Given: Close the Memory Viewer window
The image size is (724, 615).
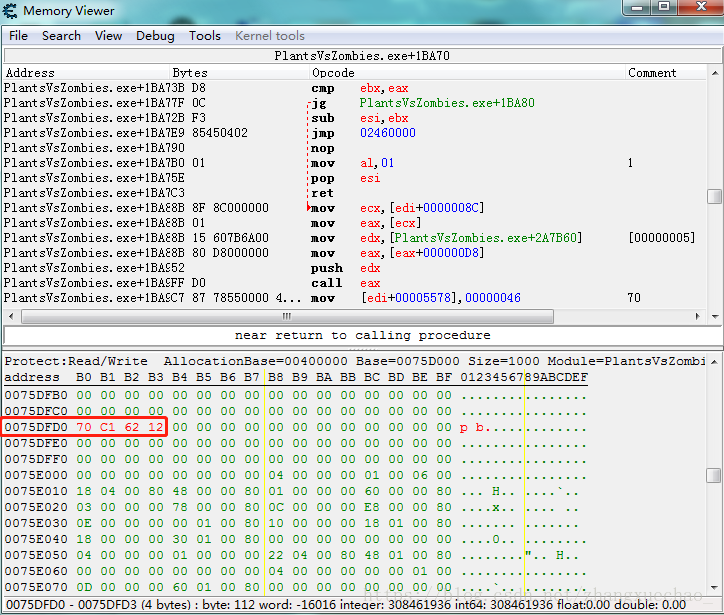Looking at the screenshot, I should click(701, 7).
